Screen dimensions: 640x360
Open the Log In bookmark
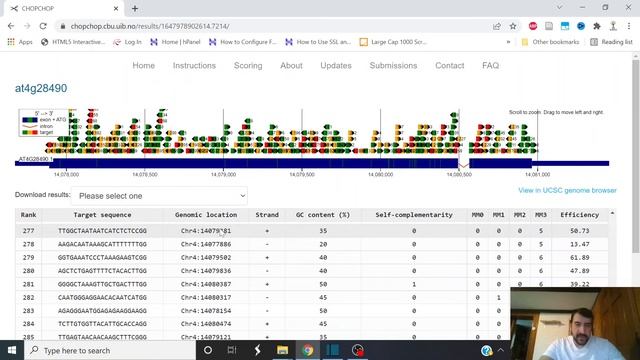[127, 42]
